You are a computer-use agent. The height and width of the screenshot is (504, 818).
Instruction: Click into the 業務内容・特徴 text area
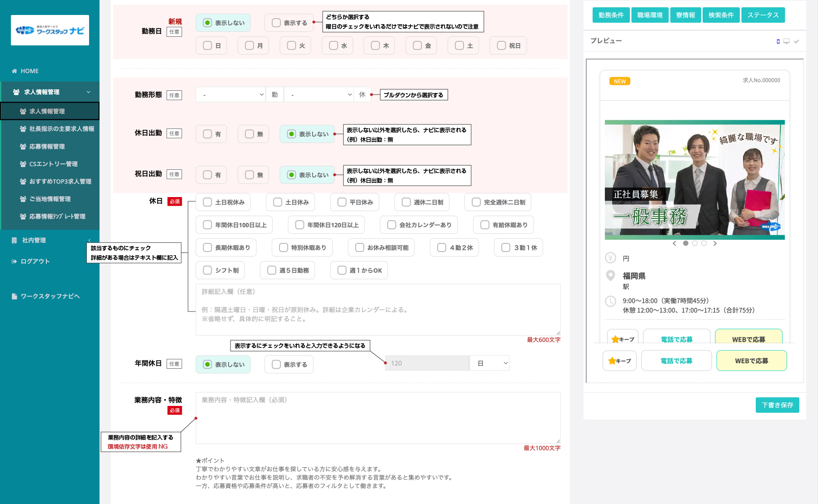coord(378,418)
